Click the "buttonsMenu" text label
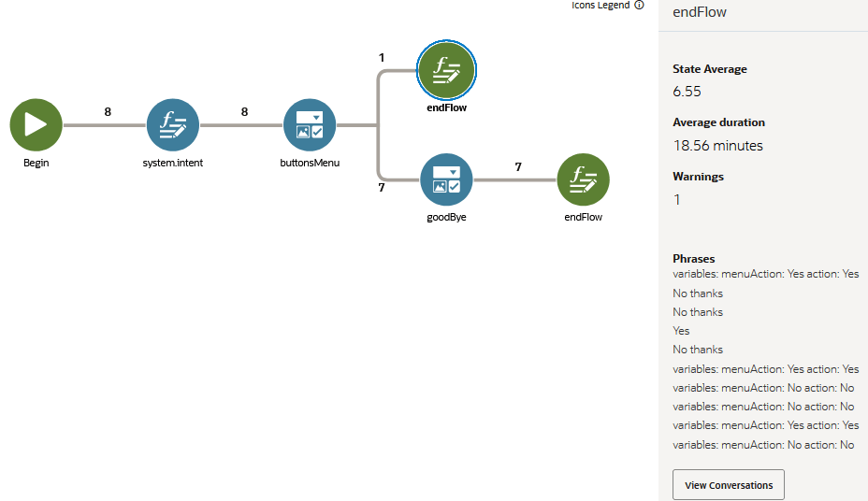 (x=310, y=163)
